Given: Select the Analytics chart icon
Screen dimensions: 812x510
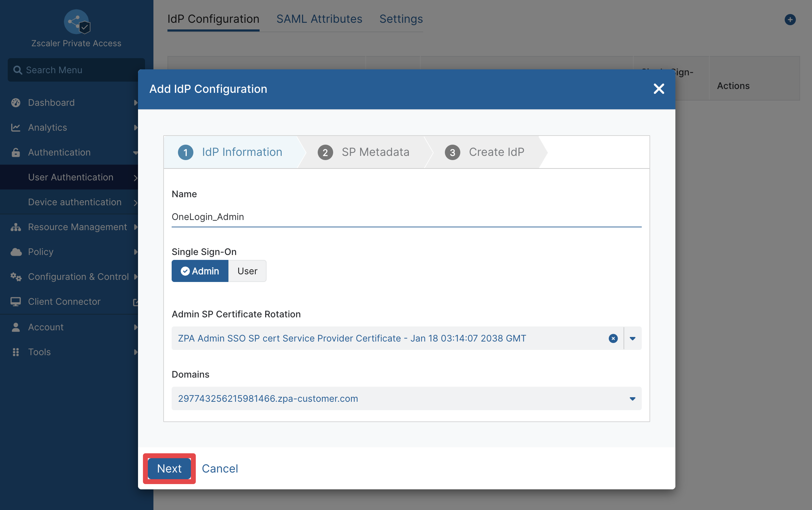Looking at the screenshot, I should 16,127.
